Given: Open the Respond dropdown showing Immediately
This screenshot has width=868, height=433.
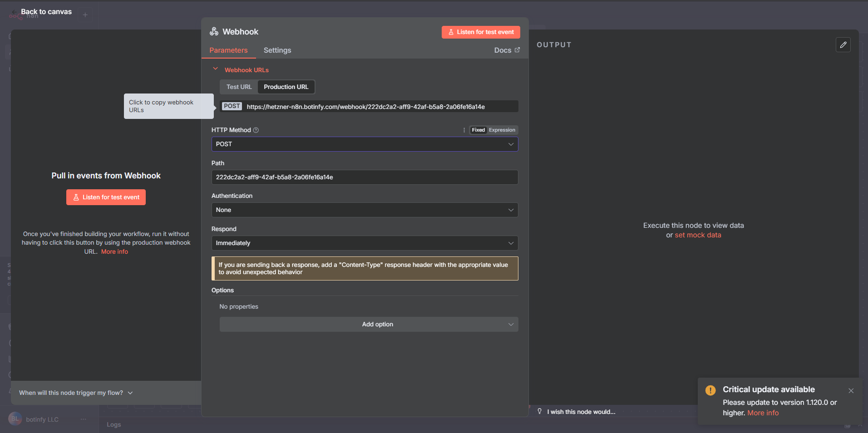Looking at the screenshot, I should point(364,243).
